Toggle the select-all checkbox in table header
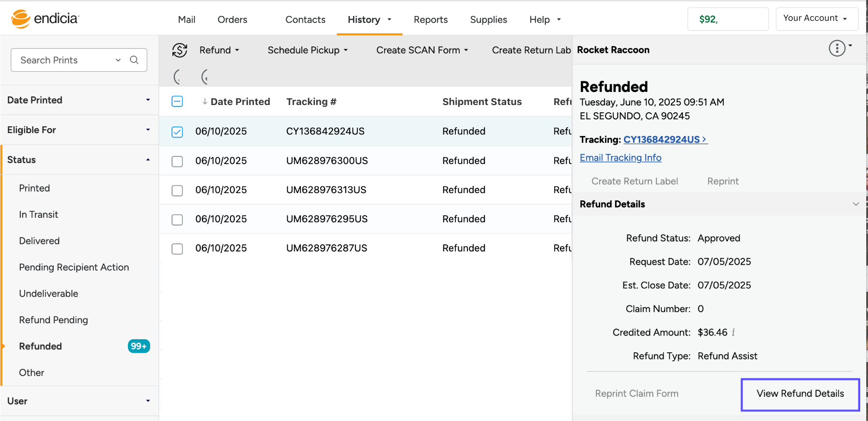Image resolution: width=868 pixels, height=421 pixels. point(177,102)
